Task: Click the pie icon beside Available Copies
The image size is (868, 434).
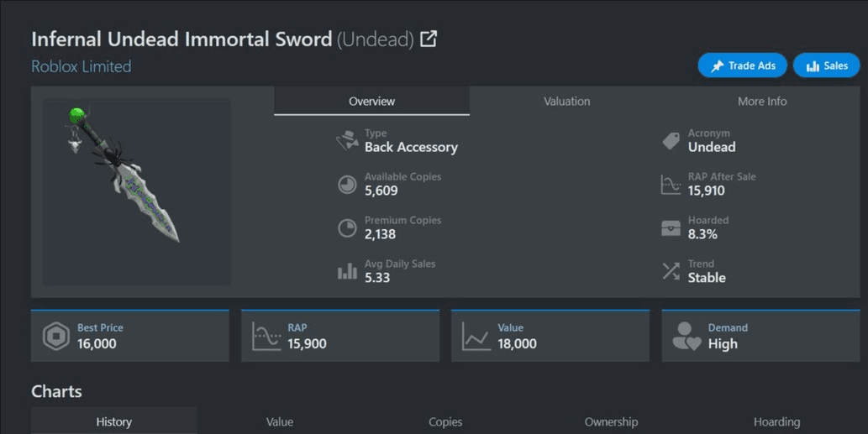Action: coord(347,184)
